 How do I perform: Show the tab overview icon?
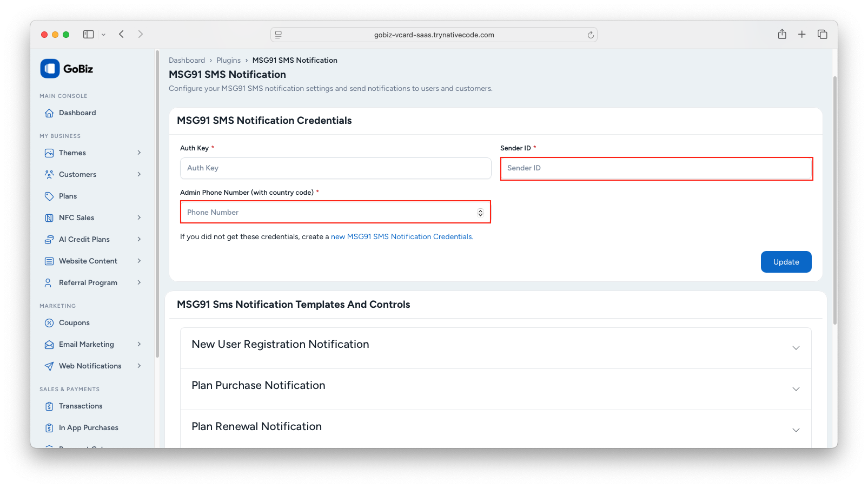[x=823, y=34]
